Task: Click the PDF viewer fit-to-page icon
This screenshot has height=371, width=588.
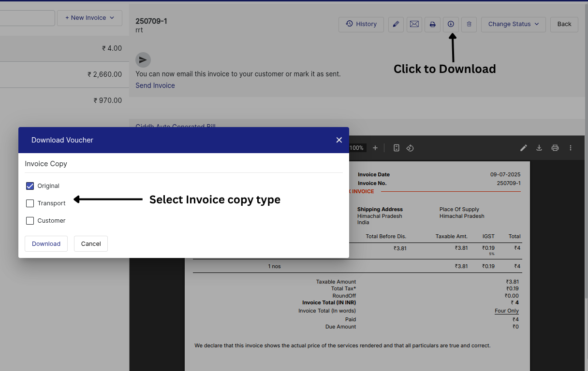Action: pos(397,148)
